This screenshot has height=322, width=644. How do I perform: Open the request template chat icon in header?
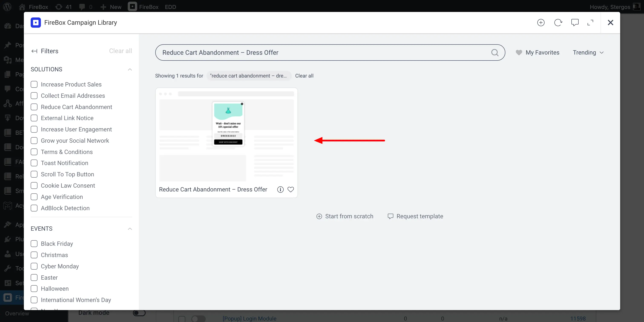coord(575,23)
